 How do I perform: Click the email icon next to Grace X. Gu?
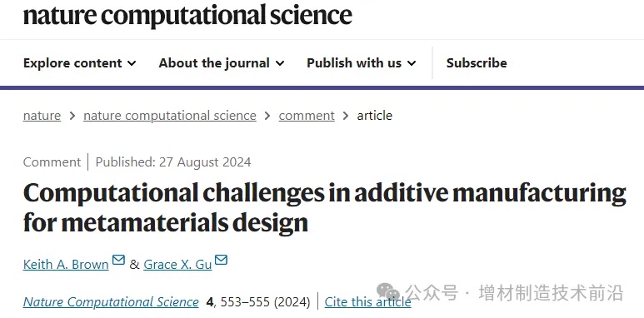pos(221,260)
